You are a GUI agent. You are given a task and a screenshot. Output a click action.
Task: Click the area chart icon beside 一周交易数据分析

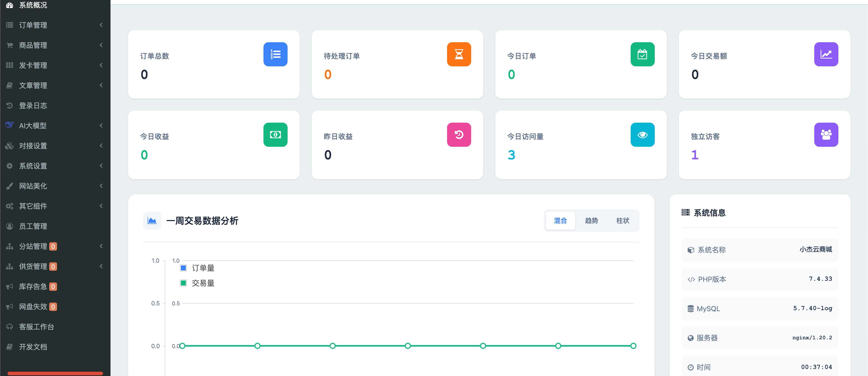152,221
